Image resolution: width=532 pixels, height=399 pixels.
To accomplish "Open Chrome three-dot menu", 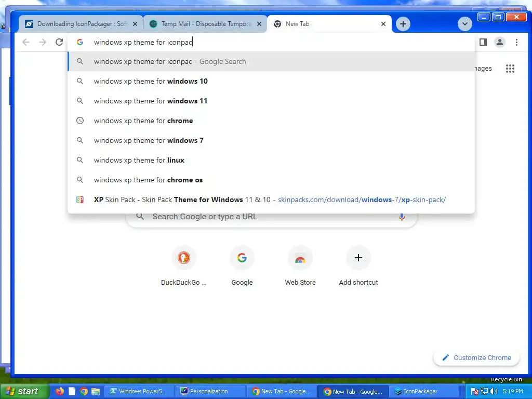I will (516, 42).
